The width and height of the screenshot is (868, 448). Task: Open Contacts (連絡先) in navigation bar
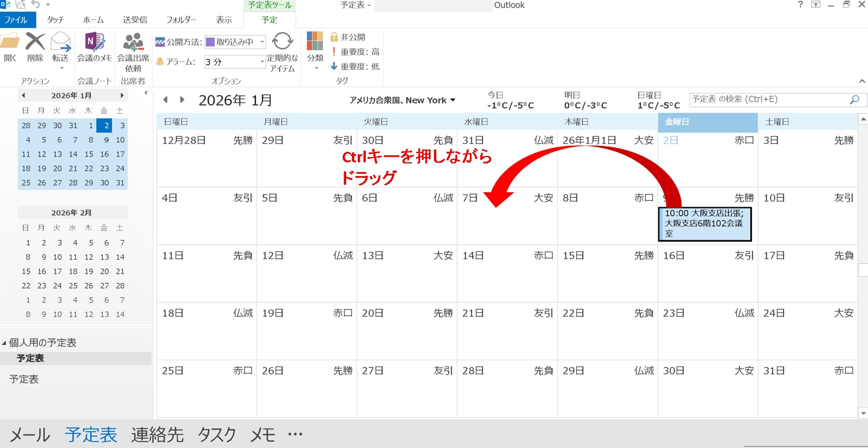point(157,435)
